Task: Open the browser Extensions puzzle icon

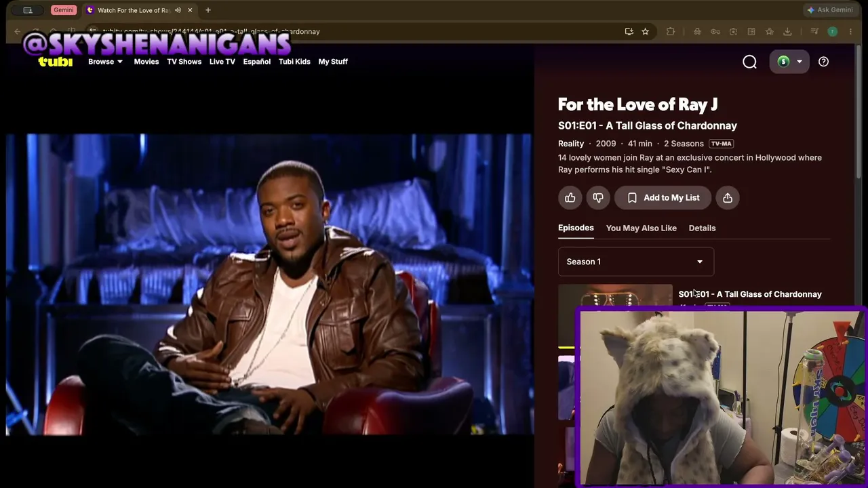Action: (x=671, y=31)
